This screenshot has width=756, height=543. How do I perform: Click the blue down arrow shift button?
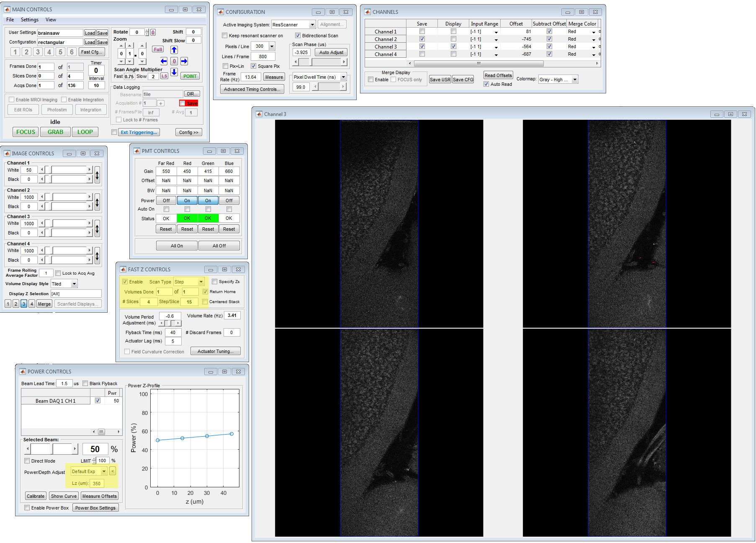tap(174, 72)
